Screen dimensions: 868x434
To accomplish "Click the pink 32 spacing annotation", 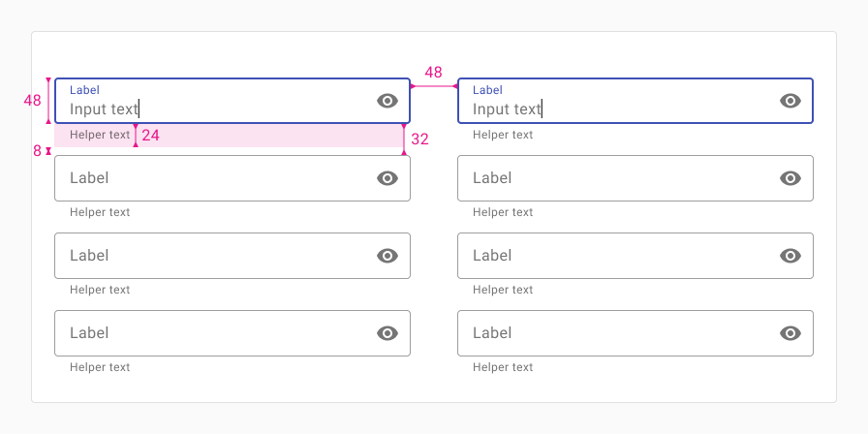I will pos(419,139).
